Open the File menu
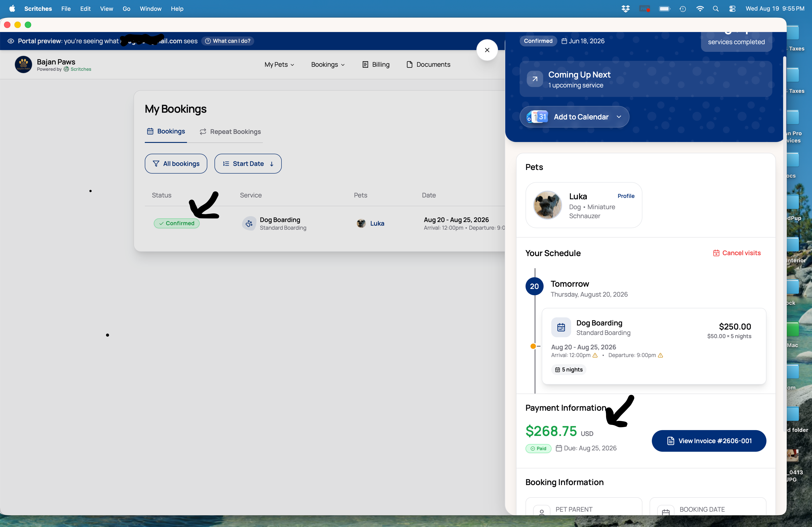The image size is (812, 527). point(66,9)
